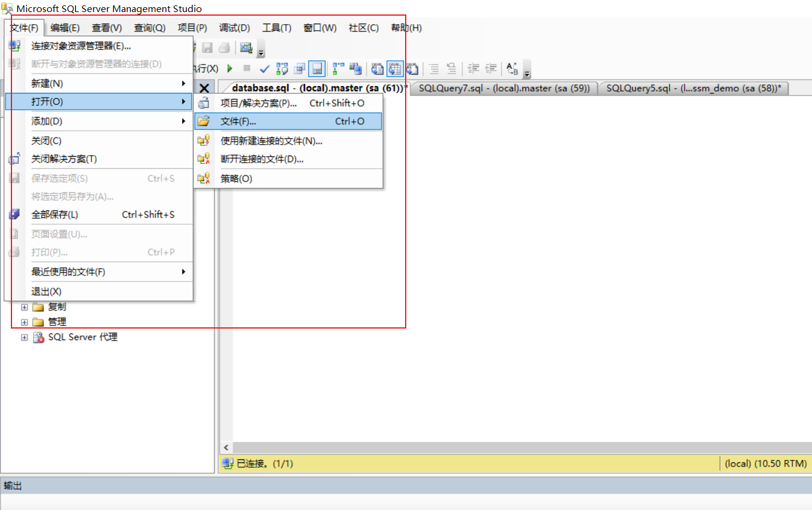Click the horizontal scrollbar left arrow
Viewport: 812px width, 510px height.
tap(227, 447)
